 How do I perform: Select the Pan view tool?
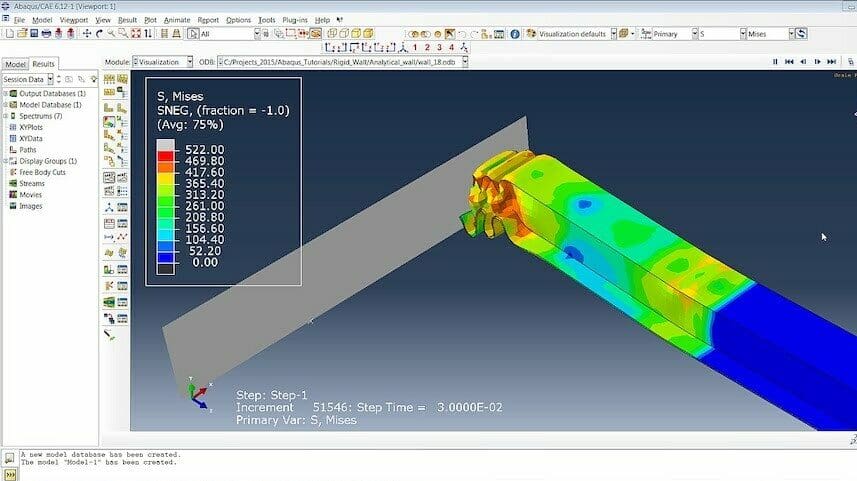coord(87,34)
